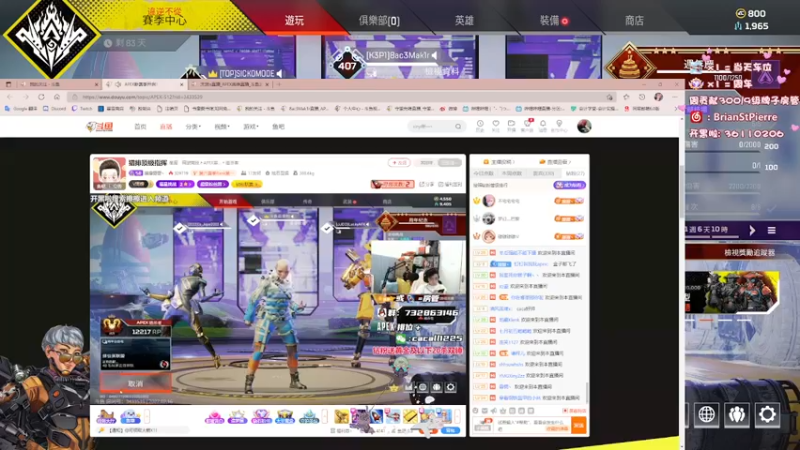
Task: Click the settings gear icon in game lobby
Action: [x=767, y=414]
